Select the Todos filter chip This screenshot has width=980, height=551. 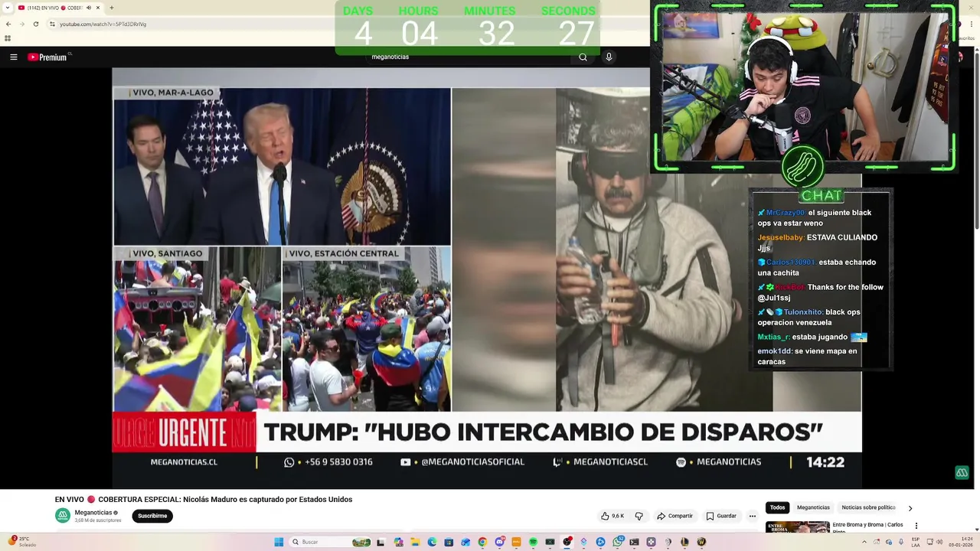[x=777, y=507]
